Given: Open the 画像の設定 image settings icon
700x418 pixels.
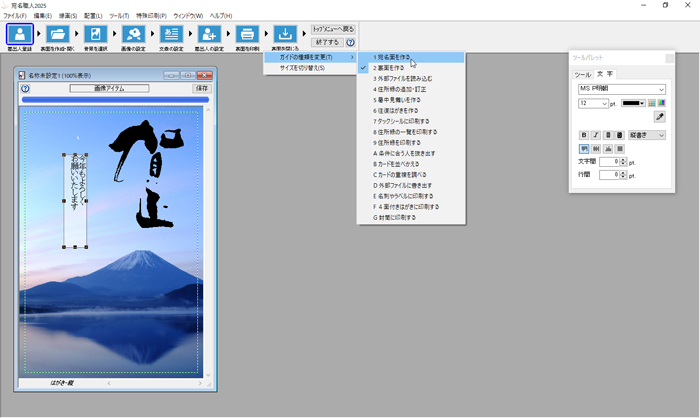Looking at the screenshot, I should point(133,35).
